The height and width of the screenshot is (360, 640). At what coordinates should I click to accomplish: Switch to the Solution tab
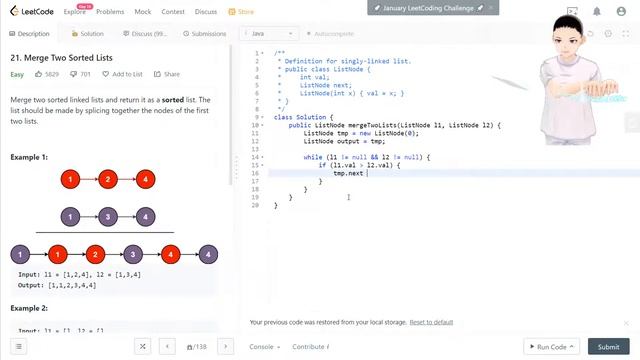click(x=88, y=33)
